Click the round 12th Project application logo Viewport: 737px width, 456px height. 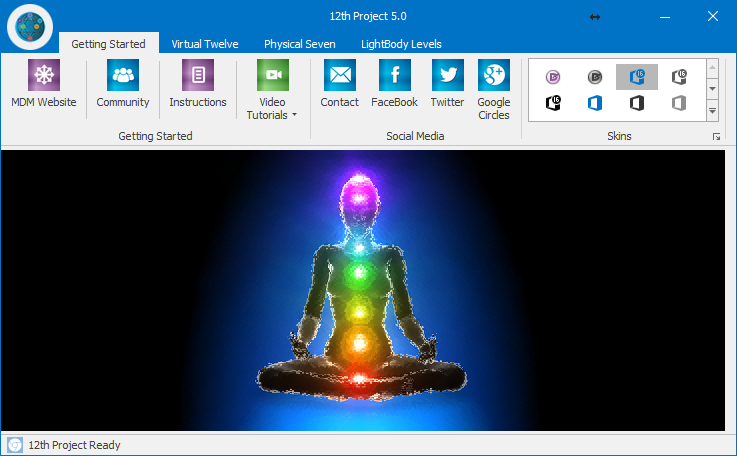30,27
